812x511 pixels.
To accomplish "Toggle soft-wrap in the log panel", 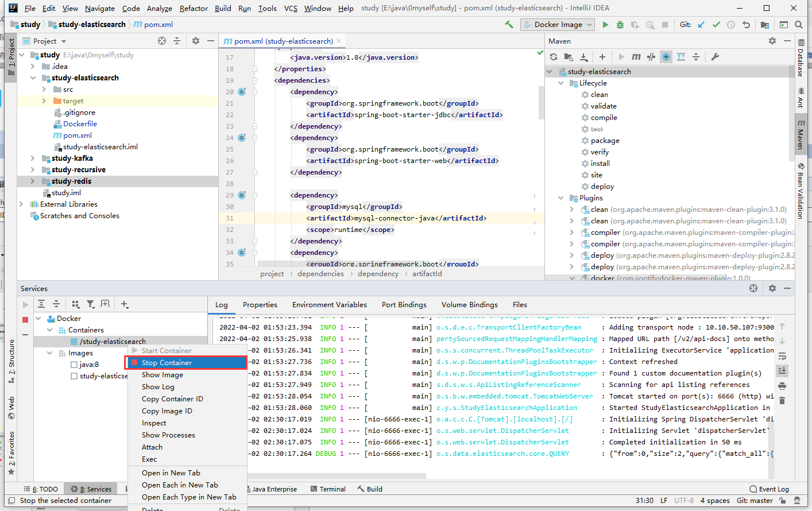I will (782, 356).
